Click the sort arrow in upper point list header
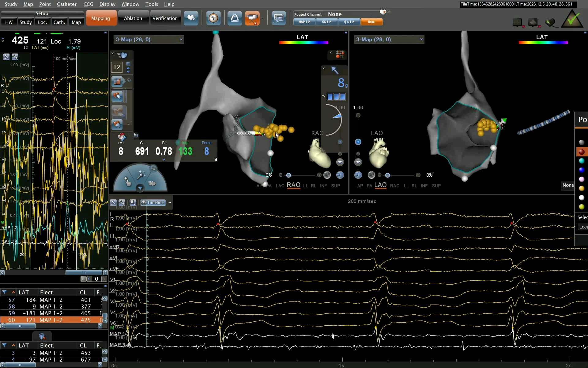 pyautogui.click(x=13, y=292)
